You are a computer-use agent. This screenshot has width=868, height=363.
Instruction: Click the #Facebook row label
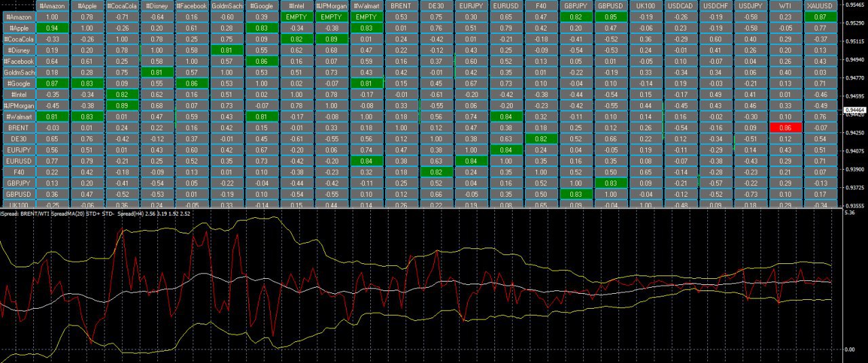tap(18, 61)
